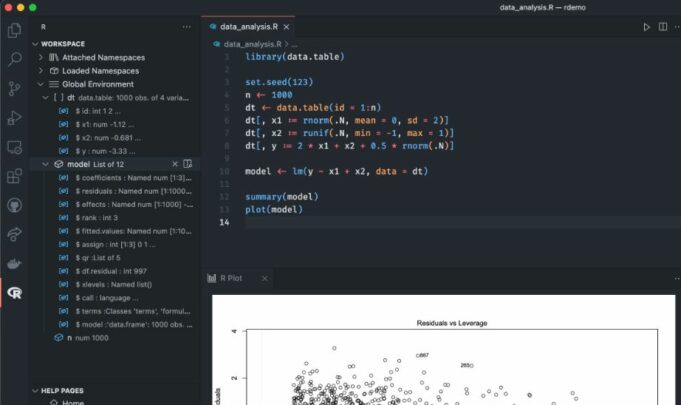Image resolution: width=681 pixels, height=405 pixels.
Task: Click the set.seed(123) code line
Action: tap(279, 82)
